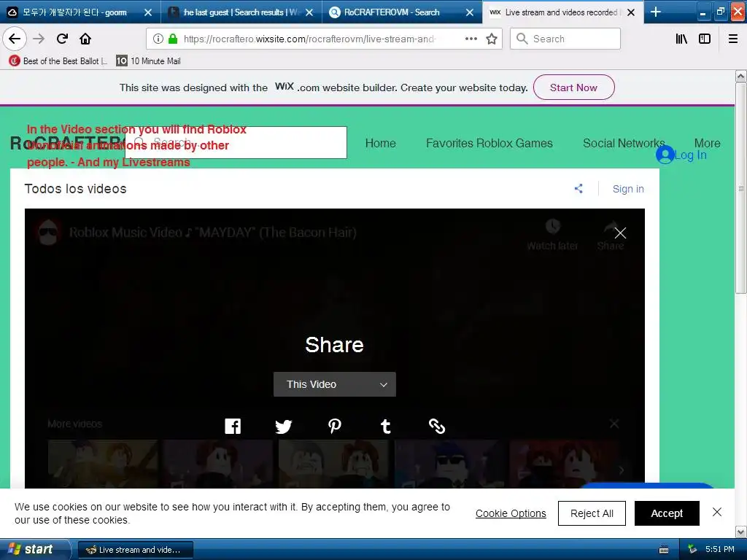This screenshot has height=560, width=747.
Task: Go back with the browser back arrow
Action: click(x=15, y=39)
